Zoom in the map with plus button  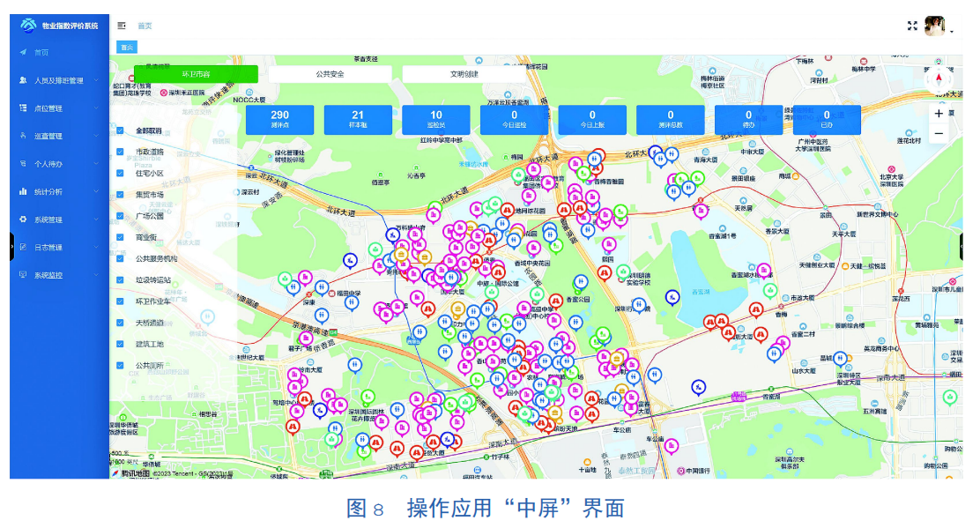[939, 114]
